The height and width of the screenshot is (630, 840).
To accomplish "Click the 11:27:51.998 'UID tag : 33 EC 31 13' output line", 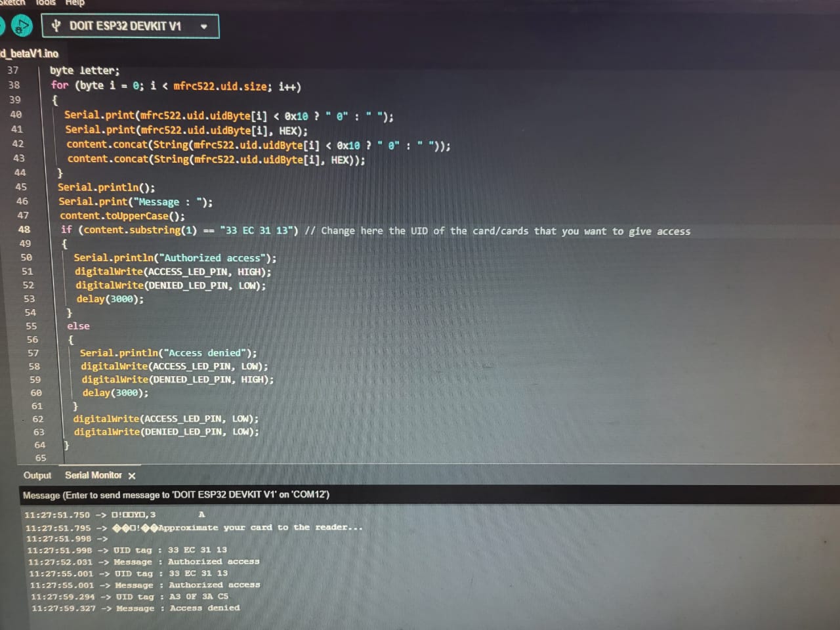I will 127,550.
